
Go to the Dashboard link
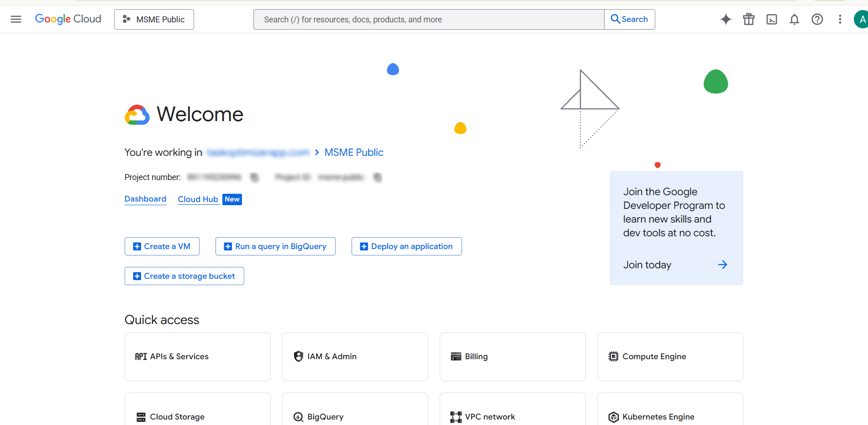(x=145, y=199)
